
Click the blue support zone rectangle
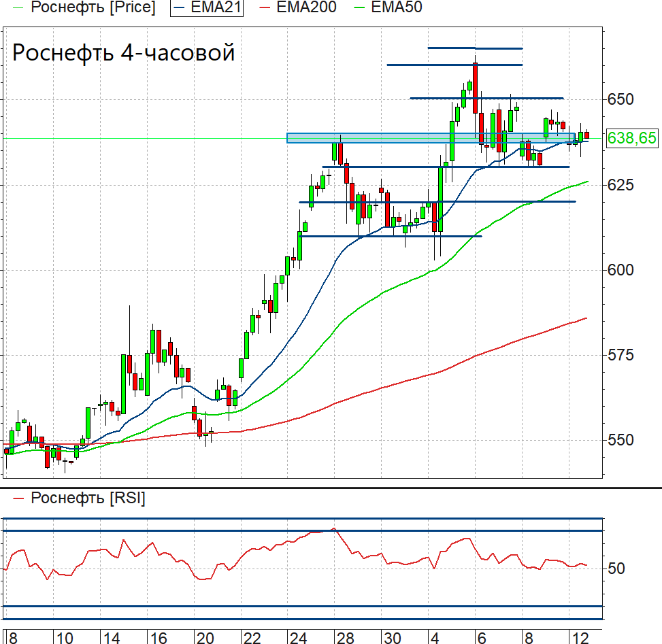[431, 138]
